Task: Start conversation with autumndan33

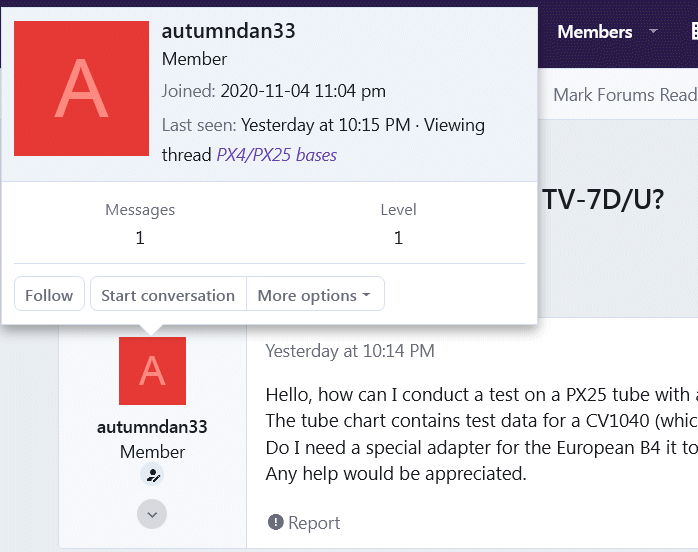Action: click(168, 294)
